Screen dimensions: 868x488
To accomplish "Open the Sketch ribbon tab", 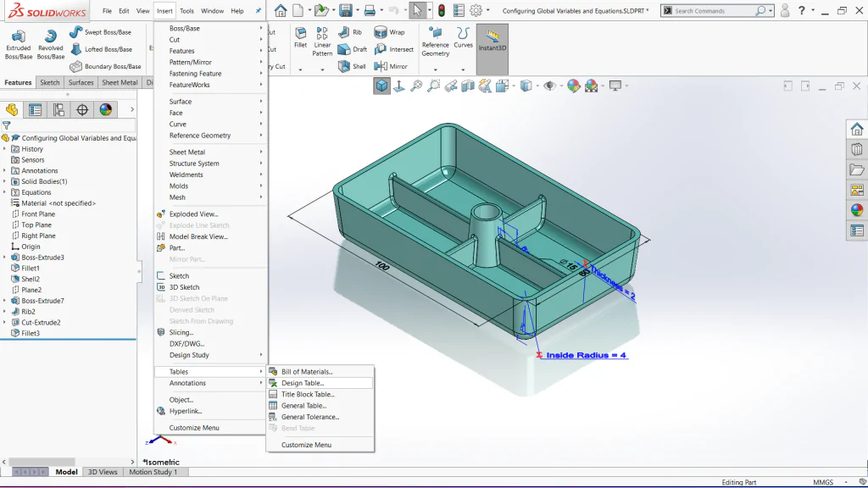I will point(50,82).
